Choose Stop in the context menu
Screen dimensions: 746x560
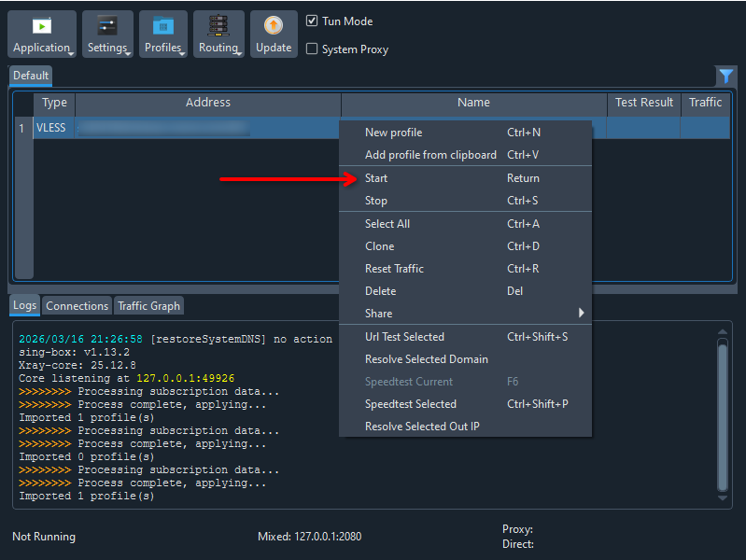(x=376, y=201)
